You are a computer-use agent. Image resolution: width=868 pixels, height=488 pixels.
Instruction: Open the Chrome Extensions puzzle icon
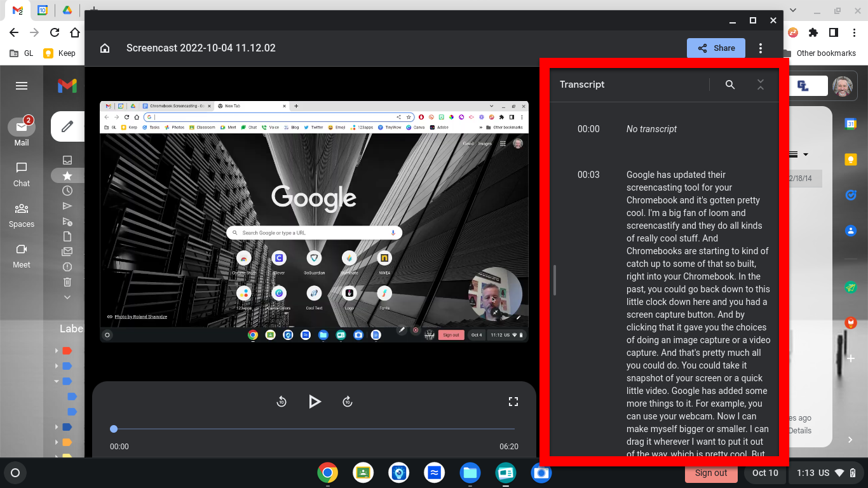(x=813, y=32)
